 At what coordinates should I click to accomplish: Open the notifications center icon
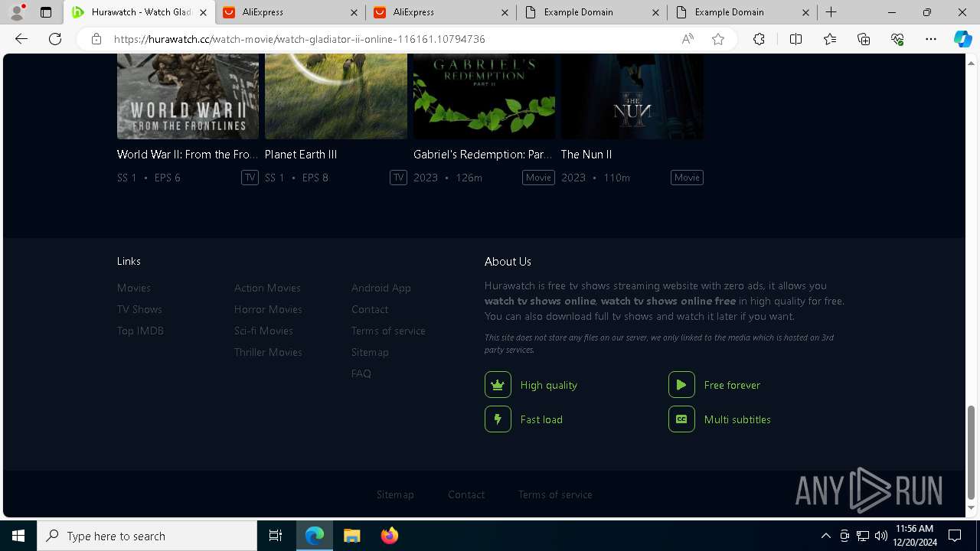click(x=955, y=536)
